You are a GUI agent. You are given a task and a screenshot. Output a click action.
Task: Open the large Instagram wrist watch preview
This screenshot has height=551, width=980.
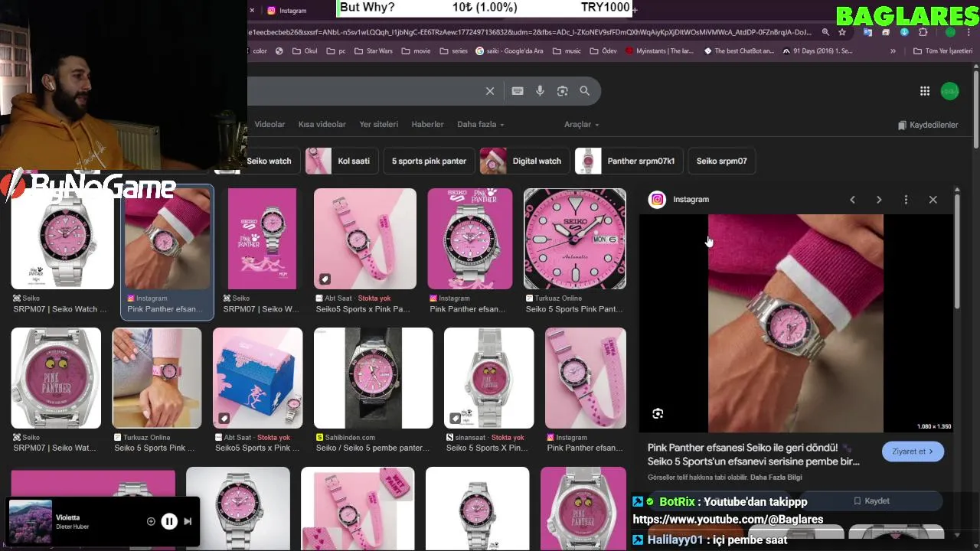point(795,323)
